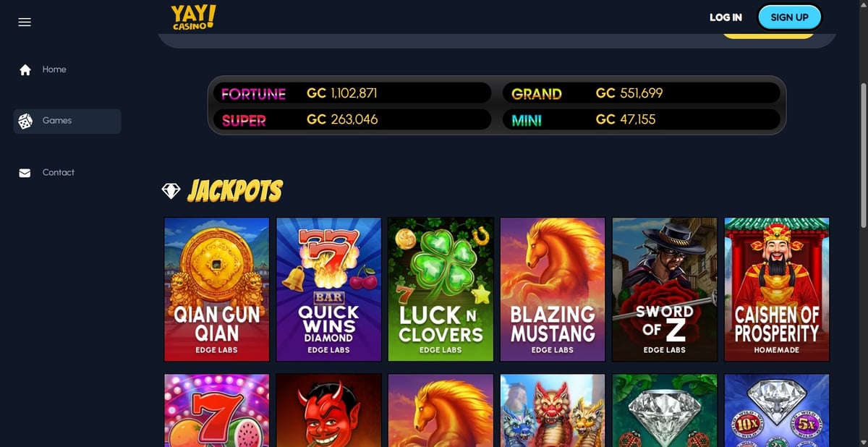Open the Qian Gun Qian game
868x447 pixels.
217,289
